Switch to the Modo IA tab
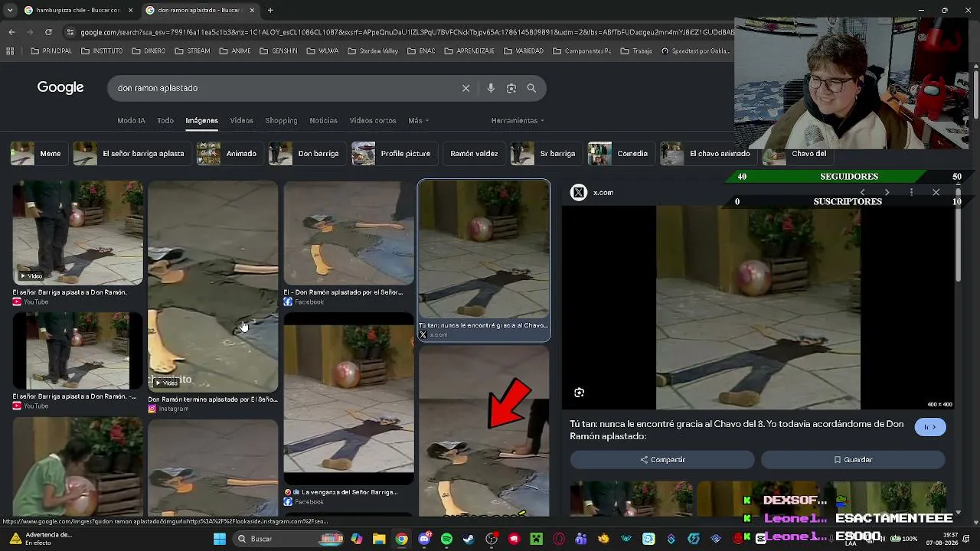Screen dimensions: 980x551 (x=131, y=120)
